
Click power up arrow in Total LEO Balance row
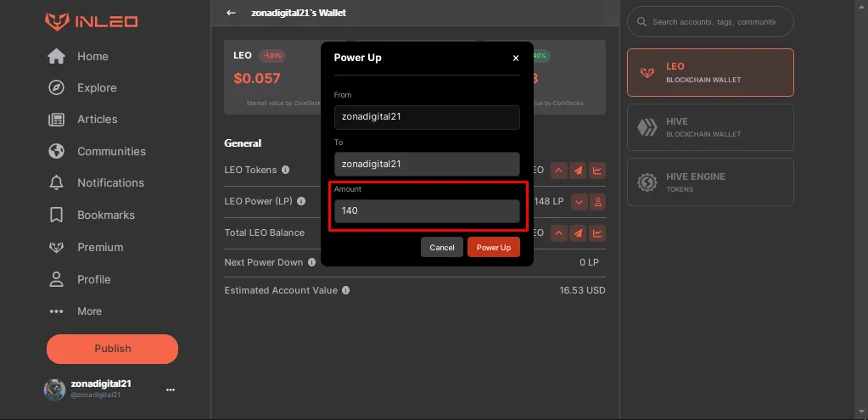558,233
